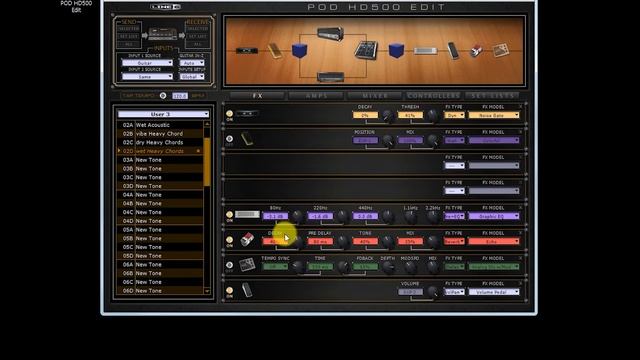Switch to the AMPS tab
This screenshot has width=640, height=360.
316,96
